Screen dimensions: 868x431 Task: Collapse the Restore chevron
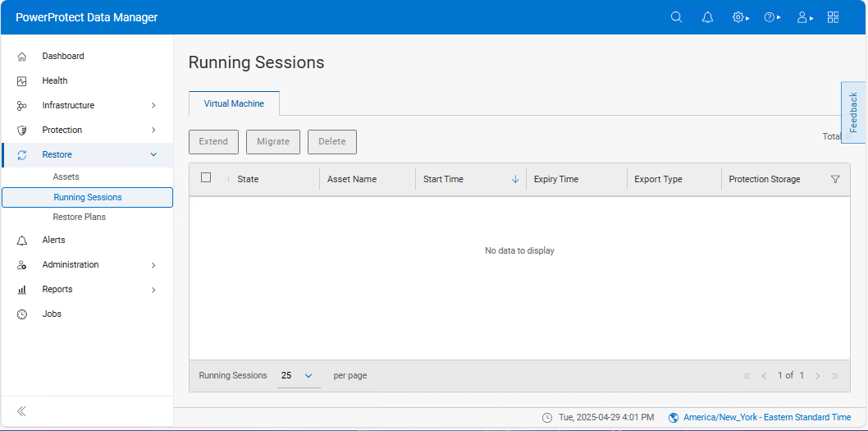click(x=154, y=154)
